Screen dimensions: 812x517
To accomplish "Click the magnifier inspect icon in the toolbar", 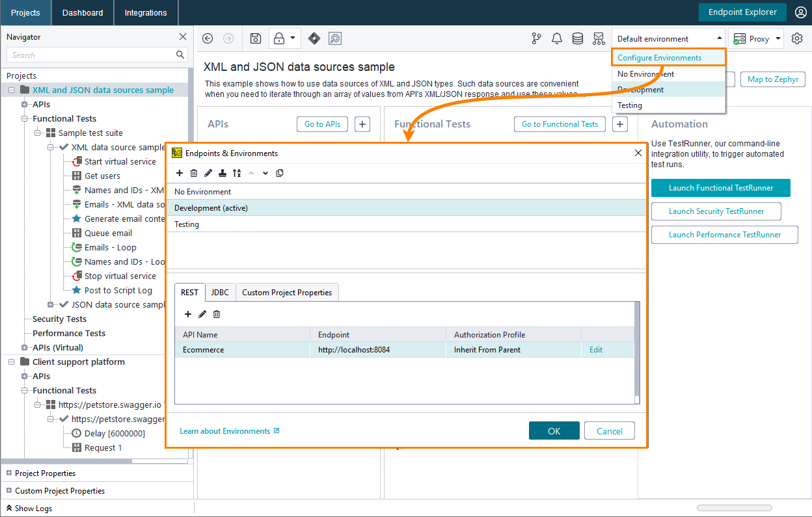I will [x=335, y=39].
